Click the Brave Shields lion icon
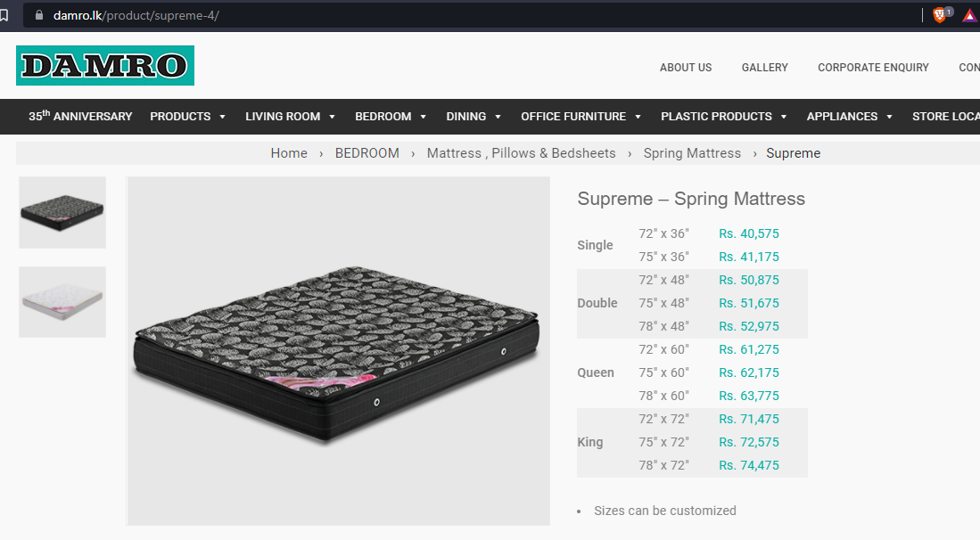Screen dimensions: 980x540 tap(939, 16)
